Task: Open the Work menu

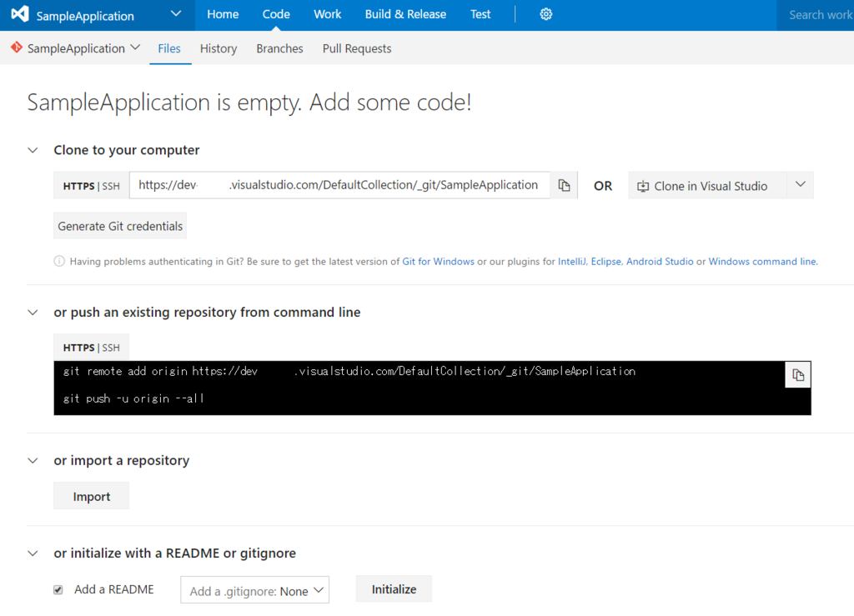Action: point(327,15)
